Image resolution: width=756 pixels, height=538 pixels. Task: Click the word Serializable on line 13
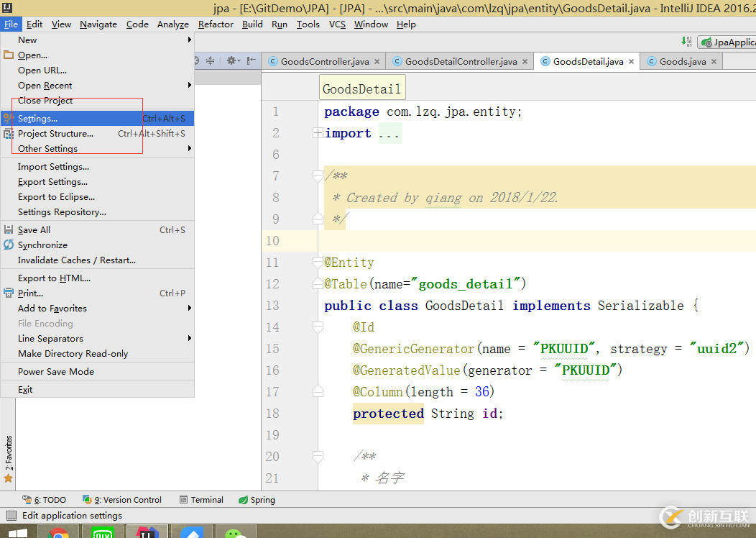(x=641, y=306)
